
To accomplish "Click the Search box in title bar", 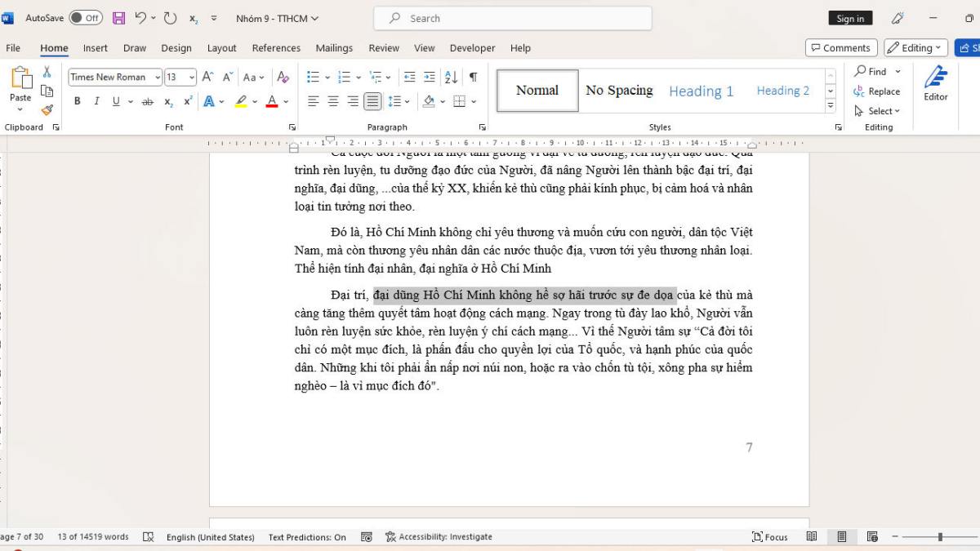I will [513, 18].
